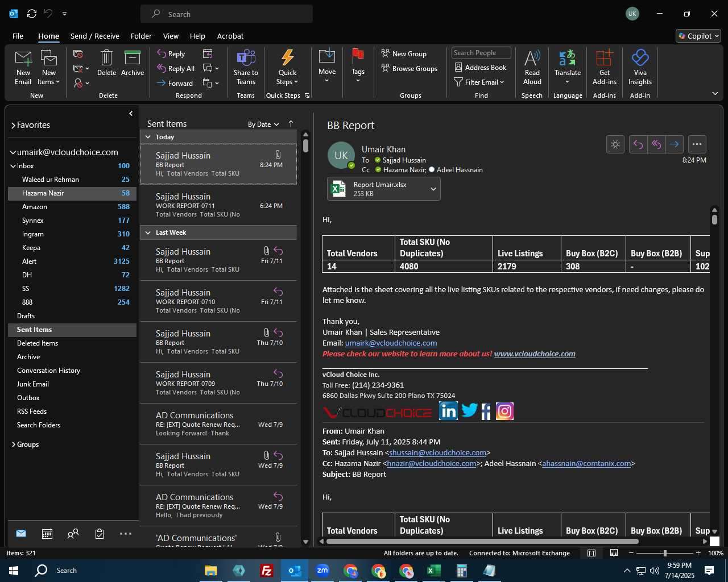Create a New Email from the ribbon
Screen dimensions: 728x582
23,68
